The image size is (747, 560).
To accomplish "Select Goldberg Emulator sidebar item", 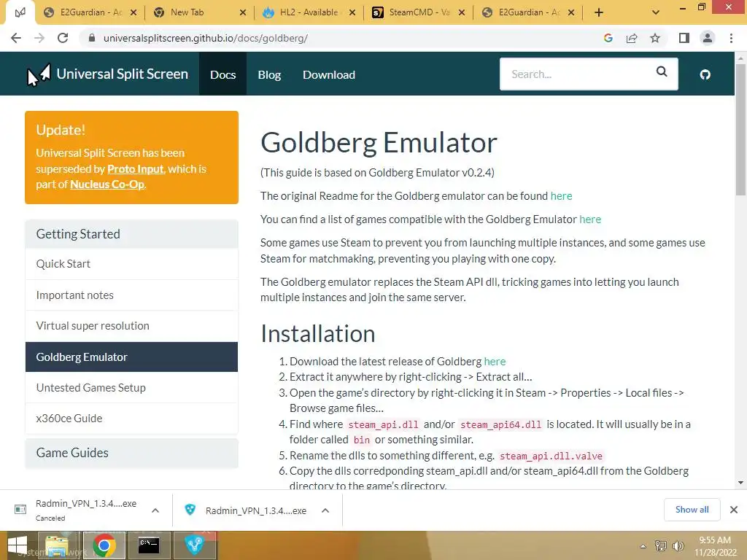I will click(x=131, y=357).
